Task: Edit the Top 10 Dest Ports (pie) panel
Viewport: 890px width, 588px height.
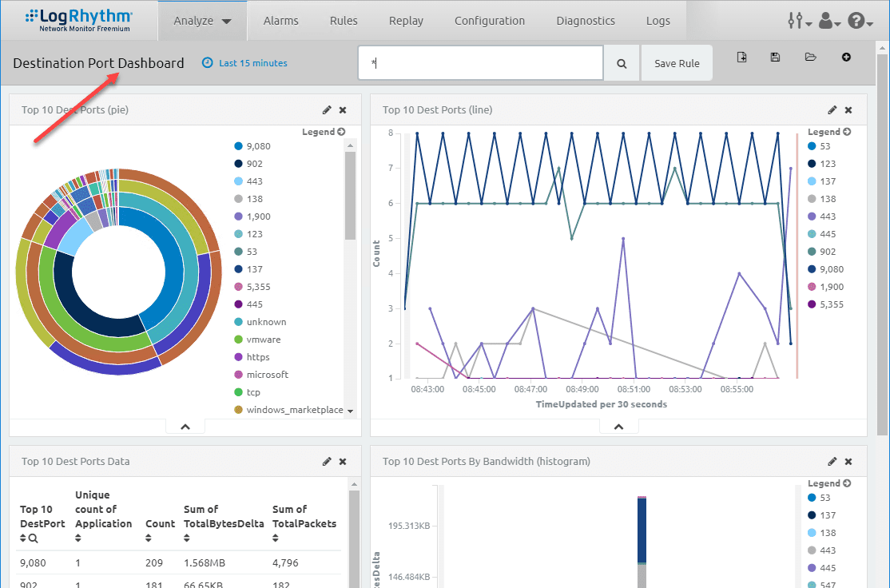Action: 327,110
